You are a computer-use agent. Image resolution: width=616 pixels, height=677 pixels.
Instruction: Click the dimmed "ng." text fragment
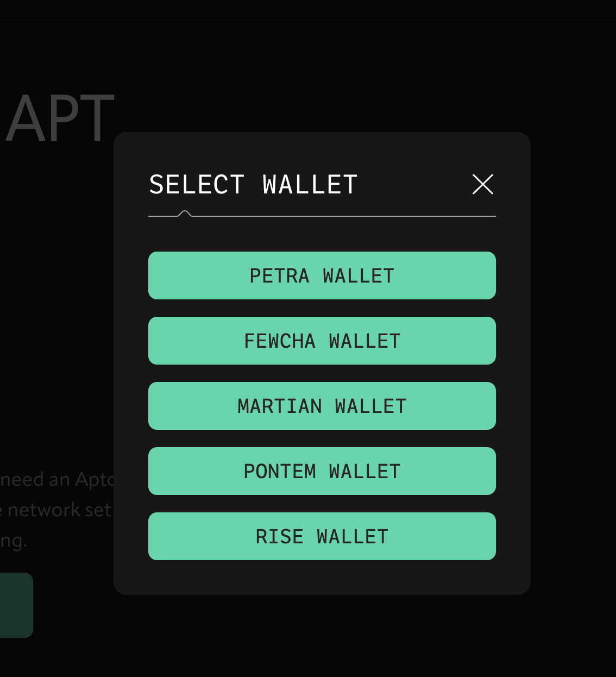point(14,540)
